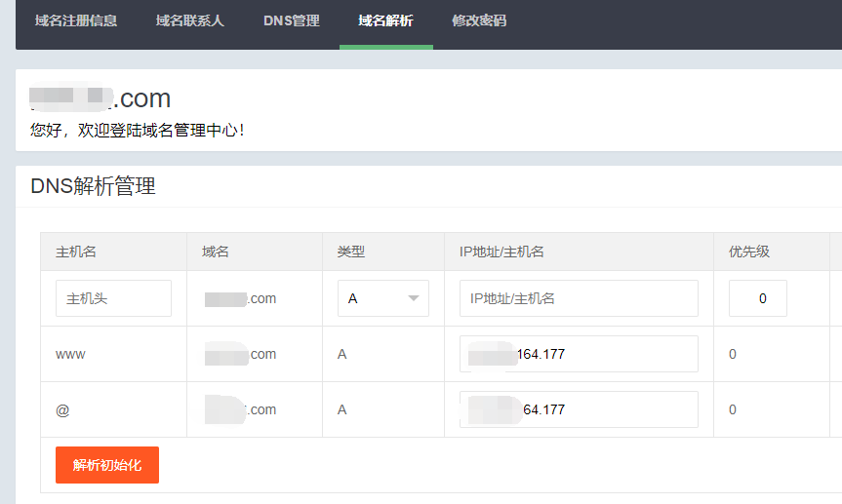Select the @ hostname cell
Viewport: 842px width, 504px height.
62,409
